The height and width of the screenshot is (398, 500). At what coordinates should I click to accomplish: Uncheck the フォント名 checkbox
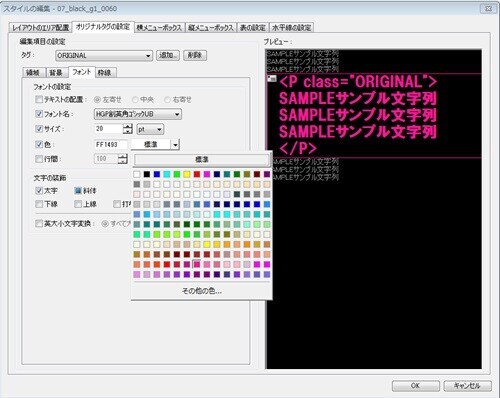[x=39, y=114]
